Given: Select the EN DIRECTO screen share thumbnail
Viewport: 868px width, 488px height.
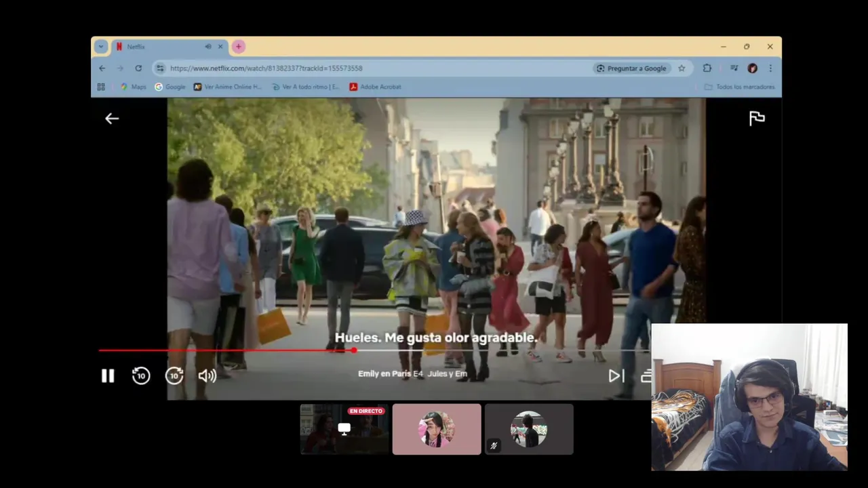Looking at the screenshot, I should [344, 429].
